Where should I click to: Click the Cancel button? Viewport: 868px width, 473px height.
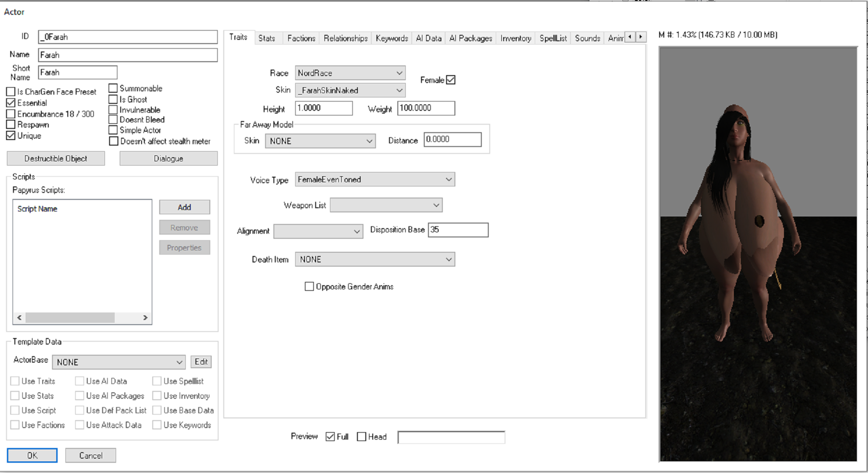91,455
